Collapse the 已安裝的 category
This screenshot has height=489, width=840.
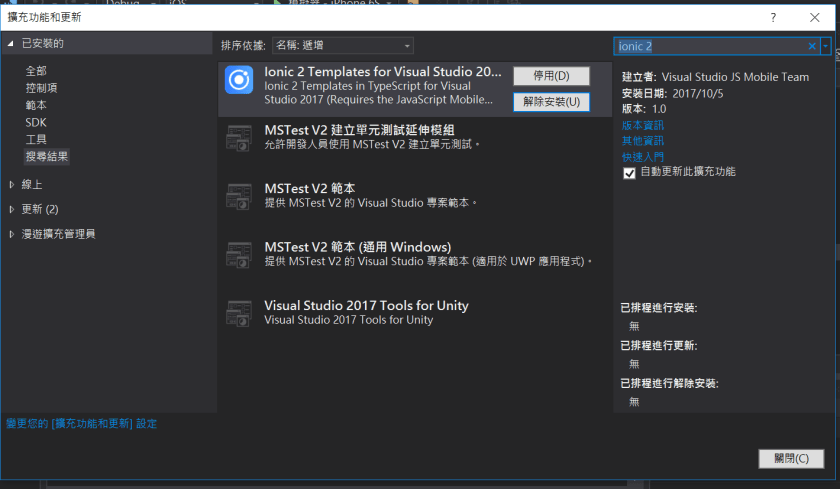[12, 44]
